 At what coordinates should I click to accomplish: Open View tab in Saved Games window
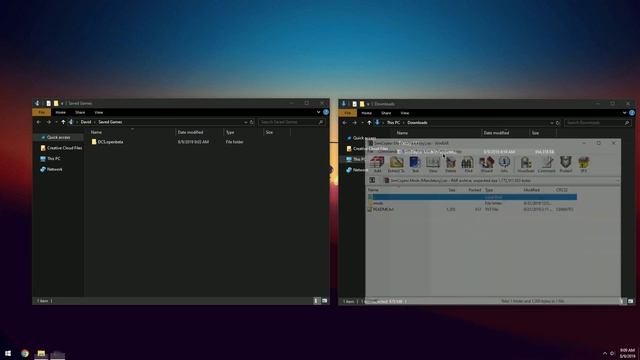(99, 112)
